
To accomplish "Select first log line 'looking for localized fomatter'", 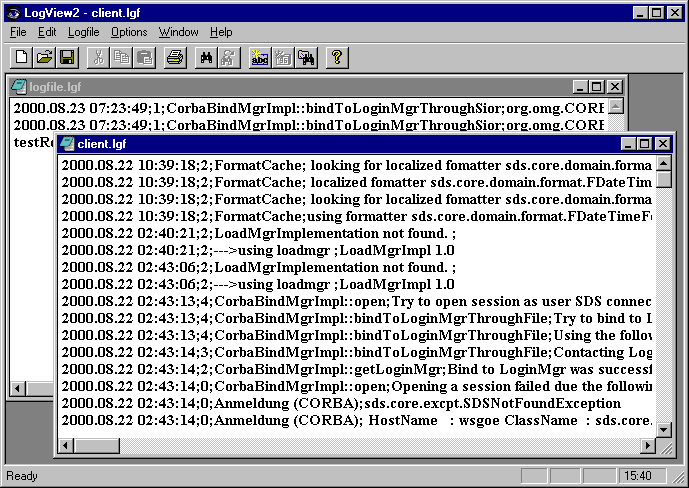I will (357, 165).
